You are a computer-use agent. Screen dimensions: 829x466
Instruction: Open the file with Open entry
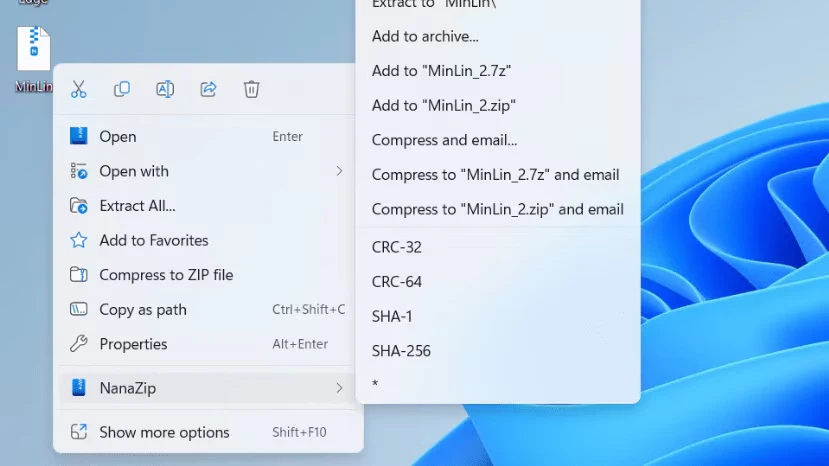click(118, 137)
